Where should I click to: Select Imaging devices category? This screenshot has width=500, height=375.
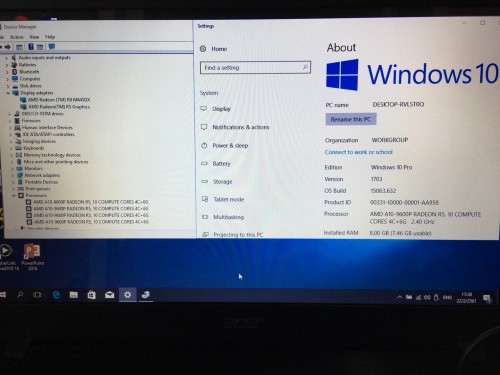(x=39, y=141)
